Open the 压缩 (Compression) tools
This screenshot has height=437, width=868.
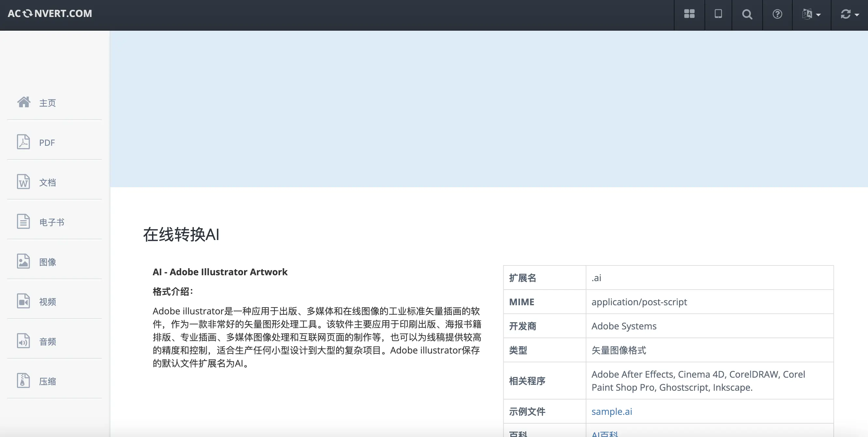pyautogui.click(x=48, y=381)
